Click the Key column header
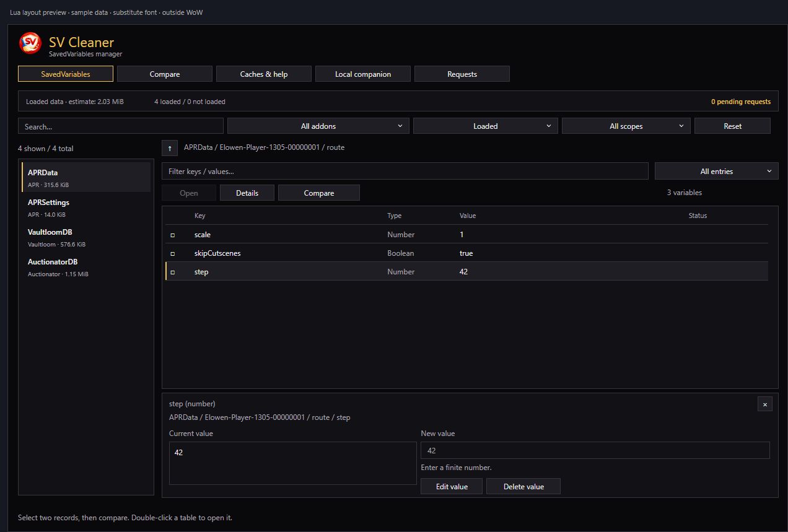Viewport: 788px width, 532px height. (x=199, y=216)
